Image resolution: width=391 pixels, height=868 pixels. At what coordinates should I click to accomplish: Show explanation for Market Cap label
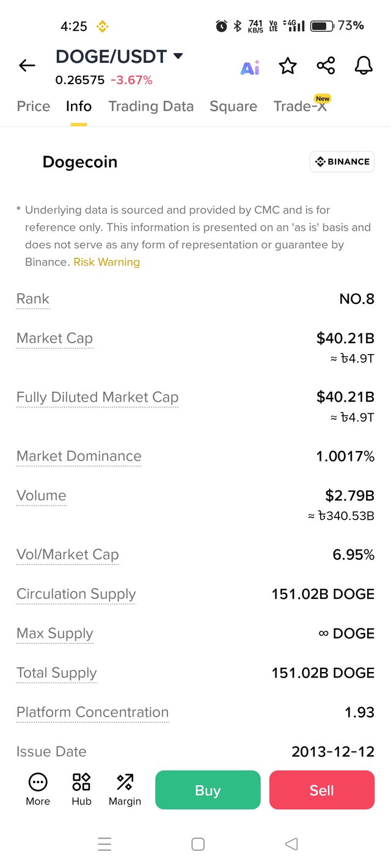(55, 338)
